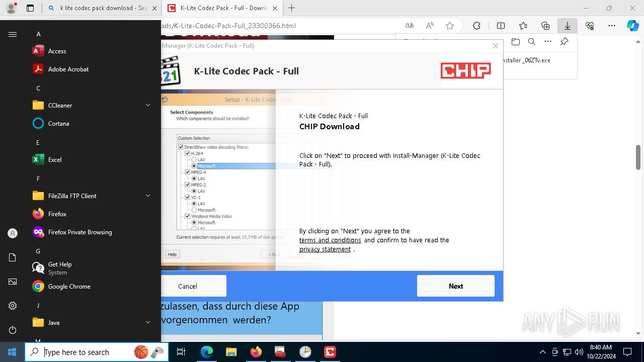Click the CHIP logo in installer header

tap(466, 71)
